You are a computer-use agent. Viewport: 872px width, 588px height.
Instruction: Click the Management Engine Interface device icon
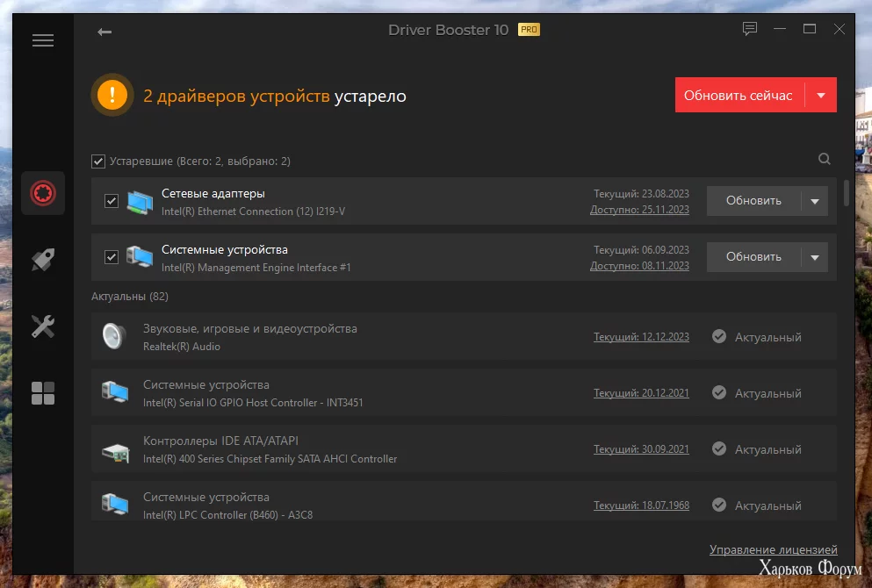[140, 257]
